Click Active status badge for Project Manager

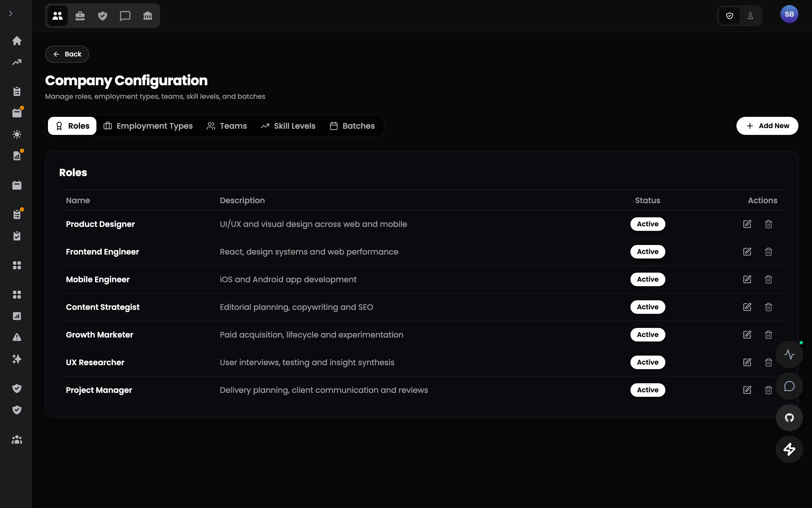tap(648, 390)
